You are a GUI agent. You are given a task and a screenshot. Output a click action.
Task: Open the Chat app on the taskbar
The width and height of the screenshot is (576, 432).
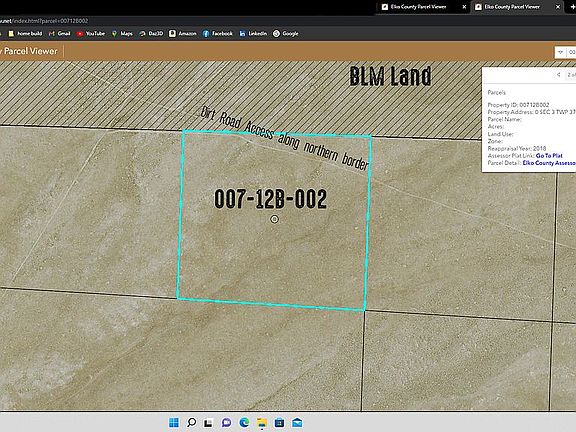227,422
